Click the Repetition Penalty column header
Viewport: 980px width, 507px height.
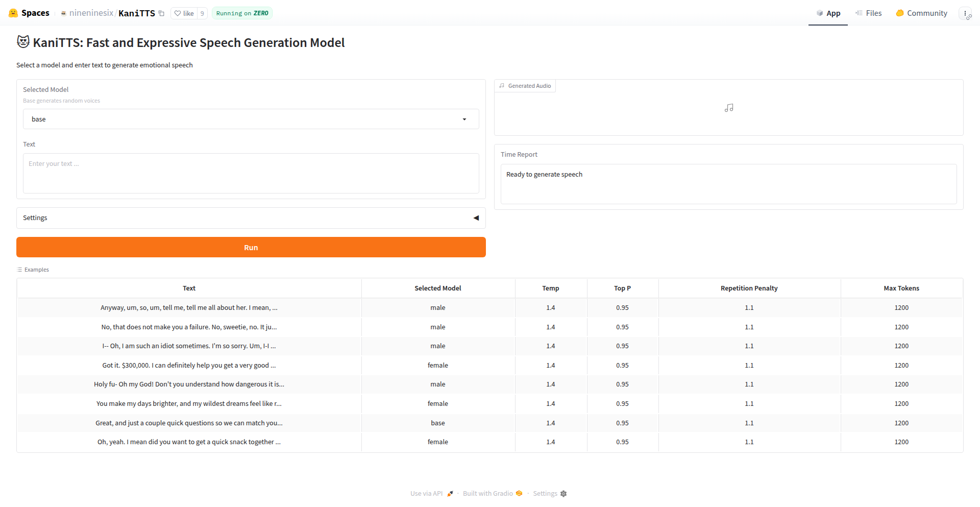coord(749,288)
